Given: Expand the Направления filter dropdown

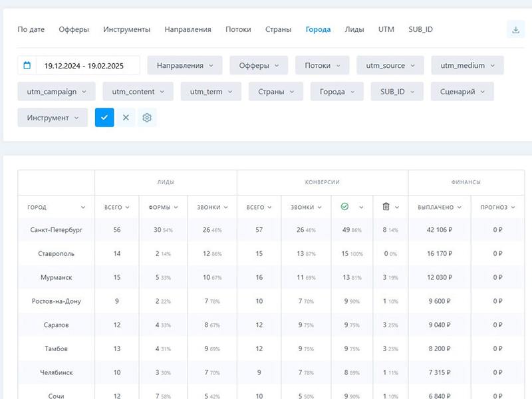Looking at the screenshot, I should 185,65.
